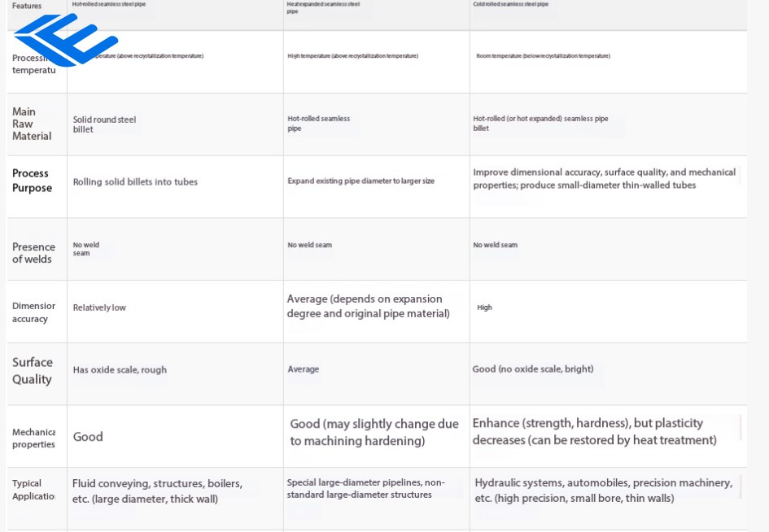Screen dimensions: 769x532
Task: Select the "Hot rolled seamless steel pipe" column header
Action: pyautogui.click(x=108, y=5)
